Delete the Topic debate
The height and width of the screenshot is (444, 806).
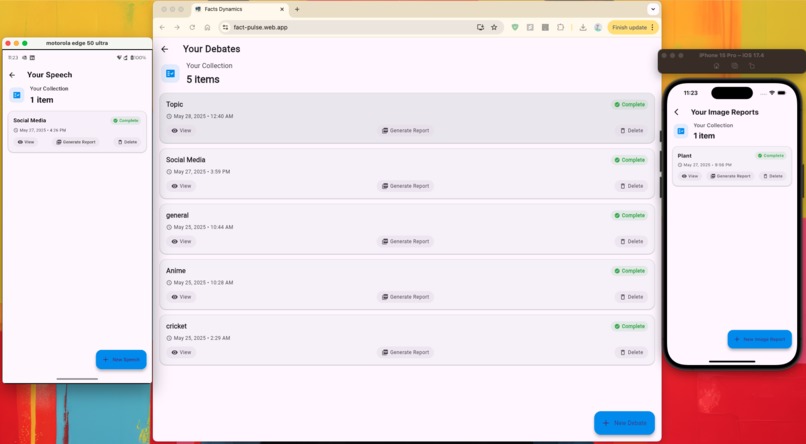click(x=631, y=131)
